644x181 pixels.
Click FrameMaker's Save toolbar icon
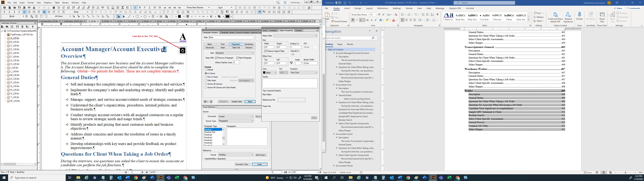(x=19, y=8)
